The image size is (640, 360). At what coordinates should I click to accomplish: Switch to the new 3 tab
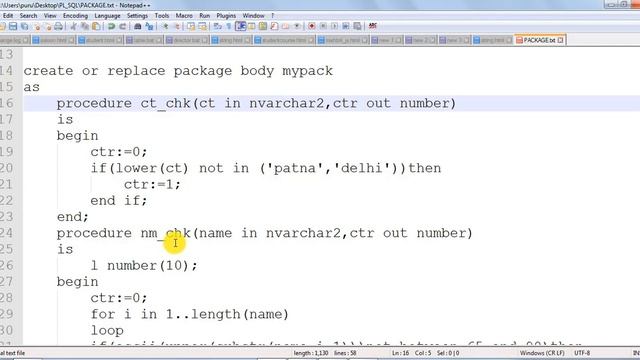coord(454,40)
